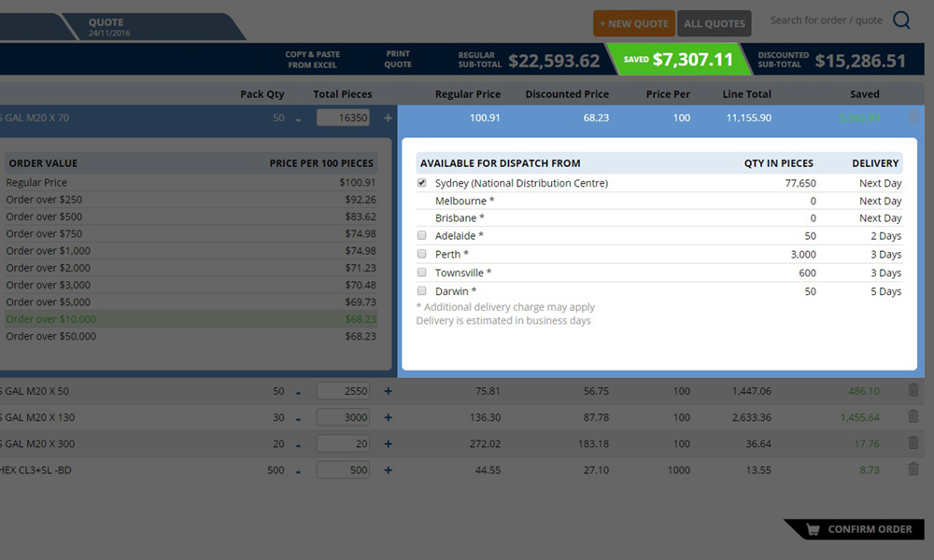Open the Quote 24/11/2016 tab
This screenshot has height=560, width=934.
click(149, 26)
